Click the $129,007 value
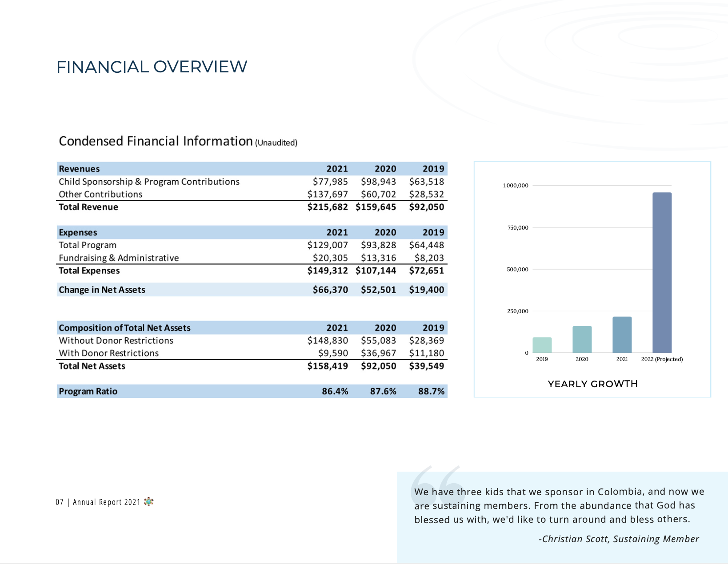Viewport: 728px width, 564px height. pos(328,245)
